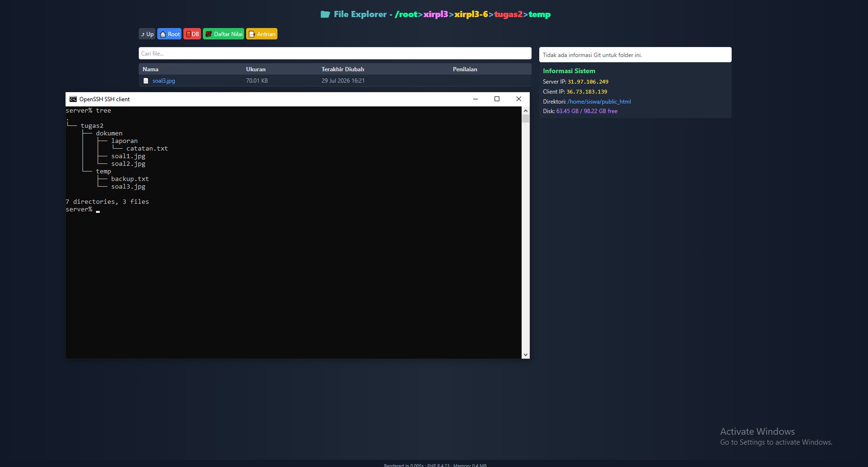Click tugas2 in terminal tree output
Screen dimensions: 868x467
click(92, 126)
